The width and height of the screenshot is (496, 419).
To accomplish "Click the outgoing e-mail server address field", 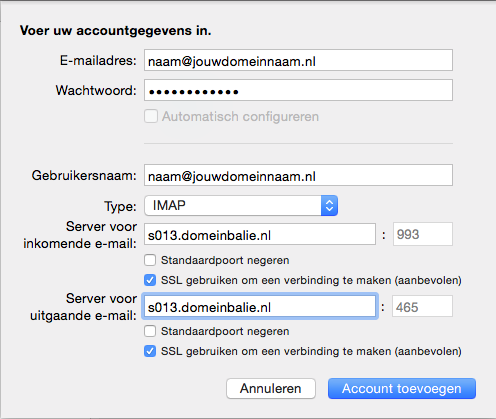I will pos(260,306).
